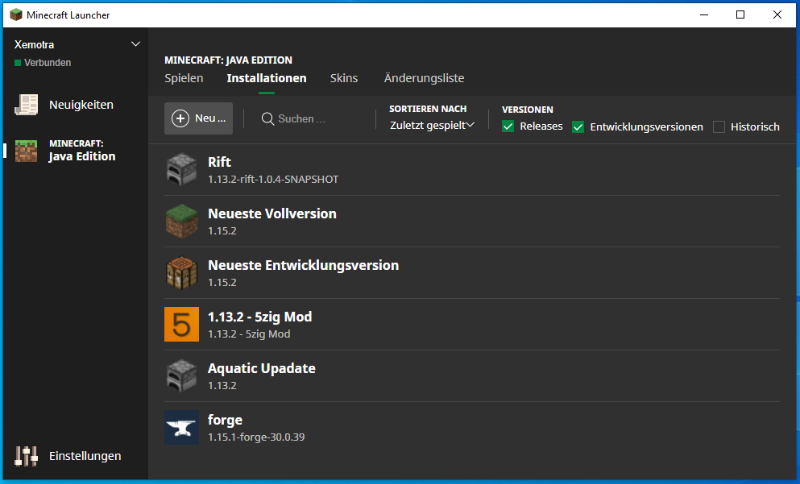
Task: Click the crafting table icon for Neueste Entwicklungsversion
Action: click(x=181, y=273)
